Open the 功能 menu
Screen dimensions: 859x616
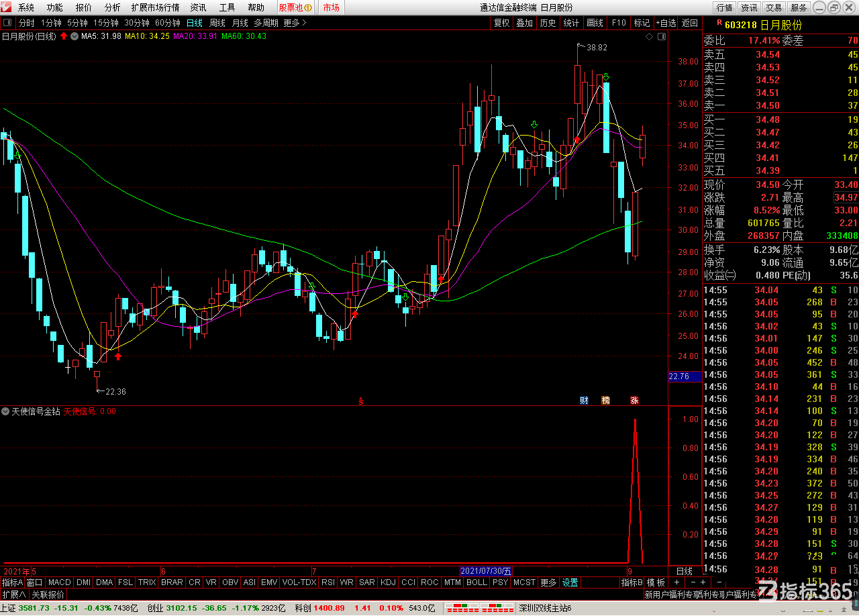tap(55, 7)
